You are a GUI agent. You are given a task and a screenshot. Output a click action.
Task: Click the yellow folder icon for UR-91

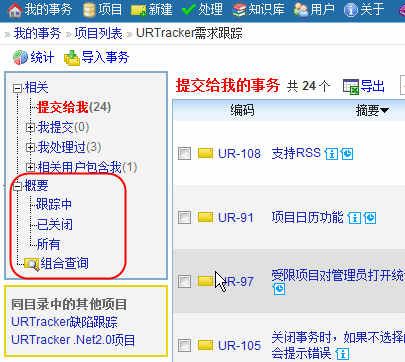205,217
